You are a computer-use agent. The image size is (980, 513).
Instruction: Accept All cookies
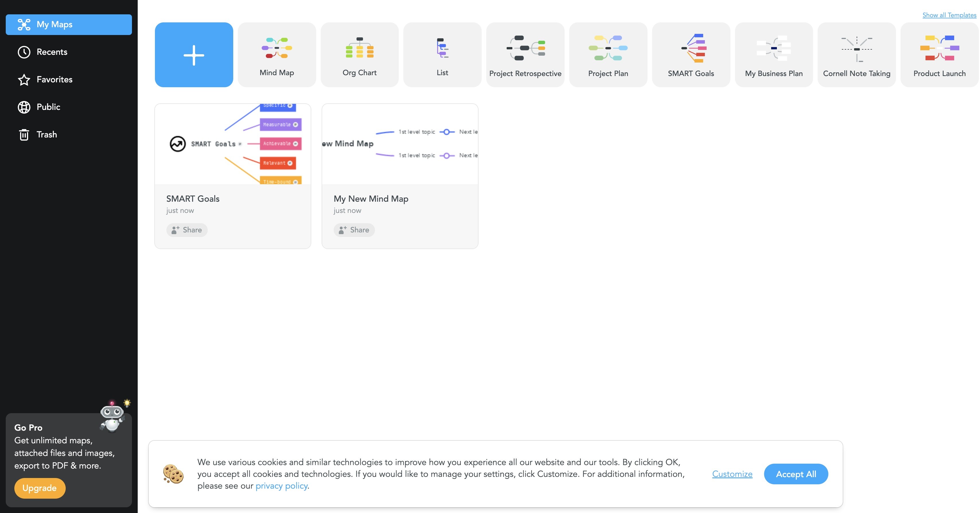coord(796,474)
